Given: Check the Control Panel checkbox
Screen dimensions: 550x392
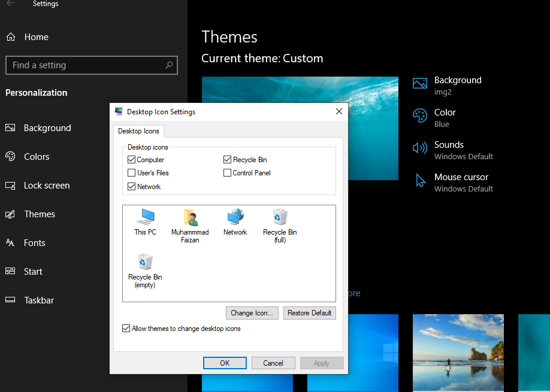Looking at the screenshot, I should pyautogui.click(x=227, y=173).
